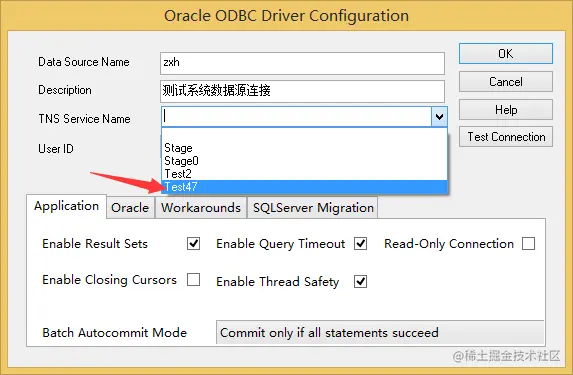The height and width of the screenshot is (375, 573).
Task: Check Read-Only Connection
Action: pyautogui.click(x=528, y=243)
